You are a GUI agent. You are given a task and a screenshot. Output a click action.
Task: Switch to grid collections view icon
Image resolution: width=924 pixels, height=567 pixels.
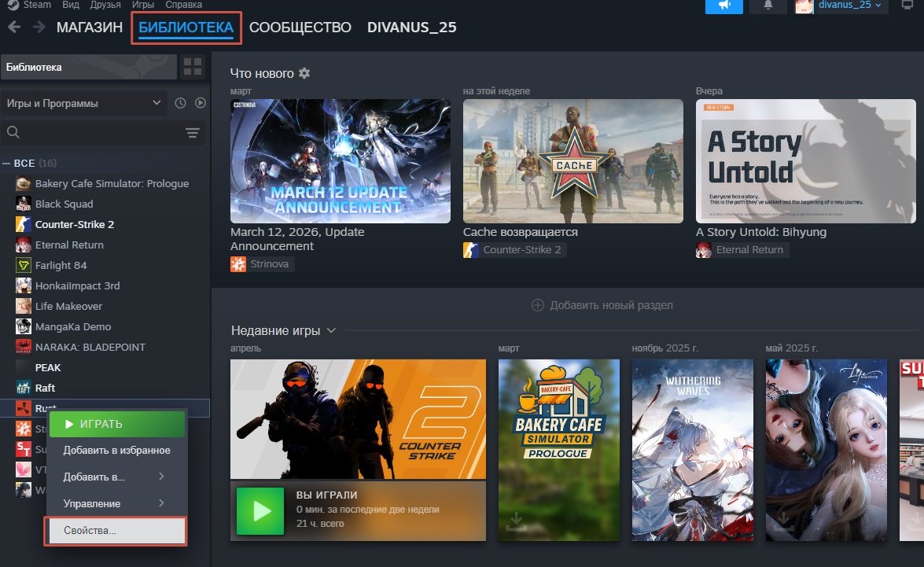(193, 67)
